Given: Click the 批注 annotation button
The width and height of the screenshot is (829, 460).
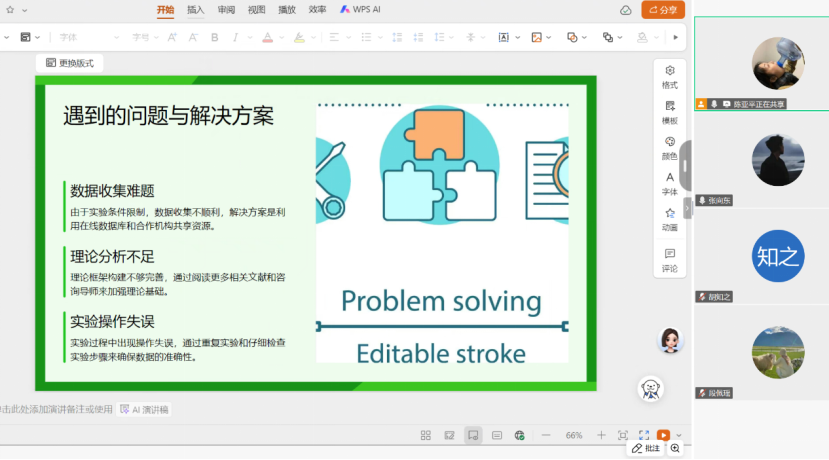Looking at the screenshot, I should click(646, 448).
